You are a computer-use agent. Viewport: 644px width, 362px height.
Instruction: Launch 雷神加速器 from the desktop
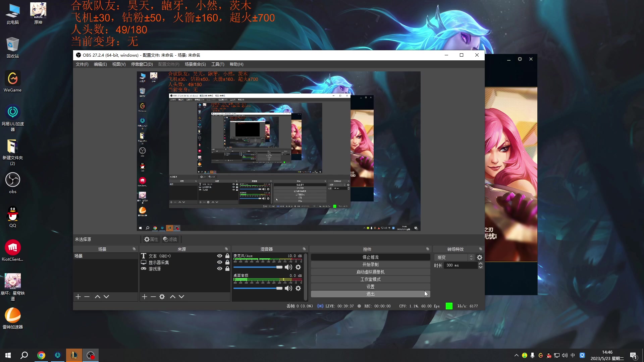pos(13,318)
